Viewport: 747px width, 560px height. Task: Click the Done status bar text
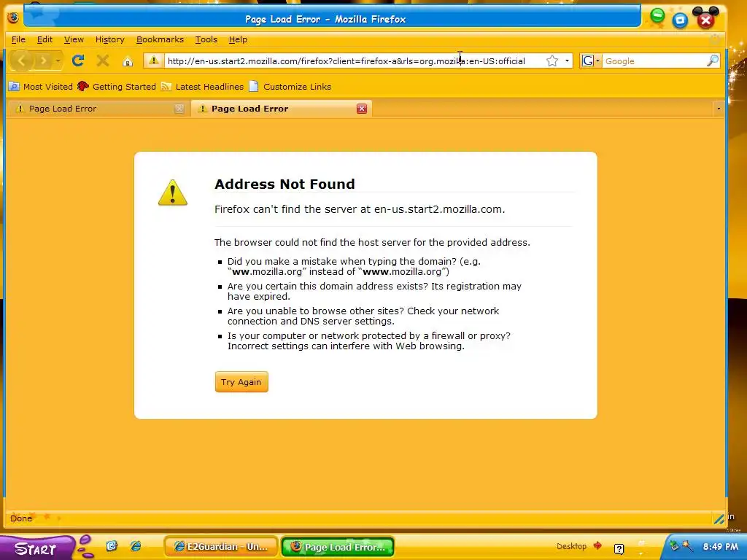(21, 518)
